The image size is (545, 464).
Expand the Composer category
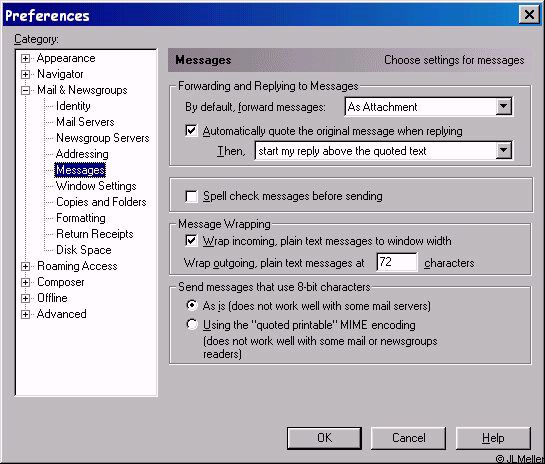tap(25, 282)
